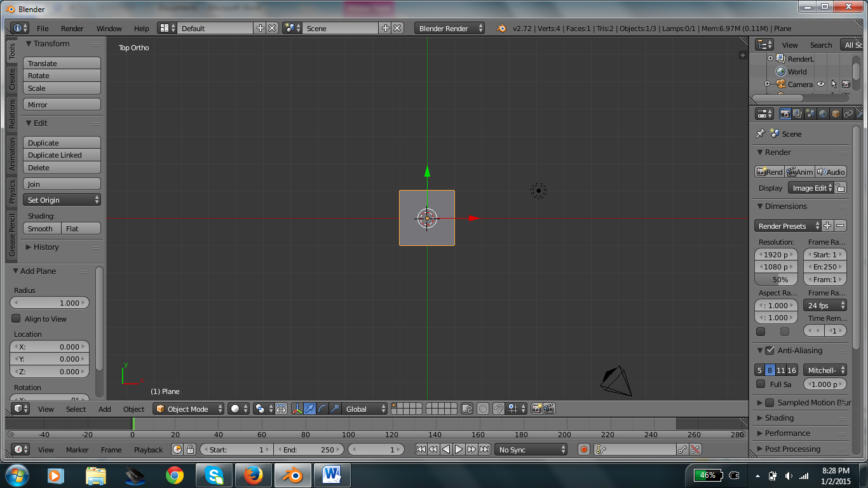Click the 3D view editor type cube icon
Screen dimensions: 868x488
pyautogui.click(x=20, y=409)
